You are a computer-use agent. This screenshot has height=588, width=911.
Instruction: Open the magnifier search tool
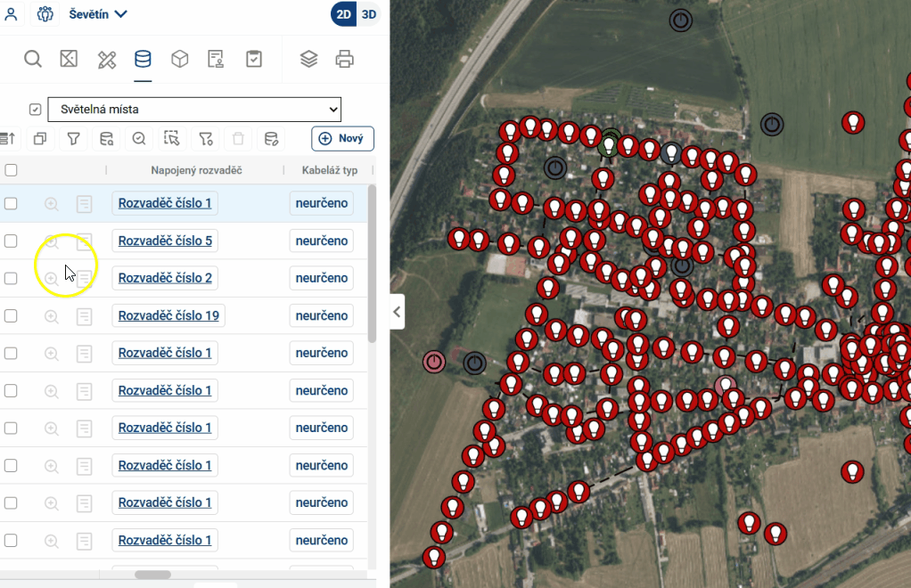(x=32, y=59)
